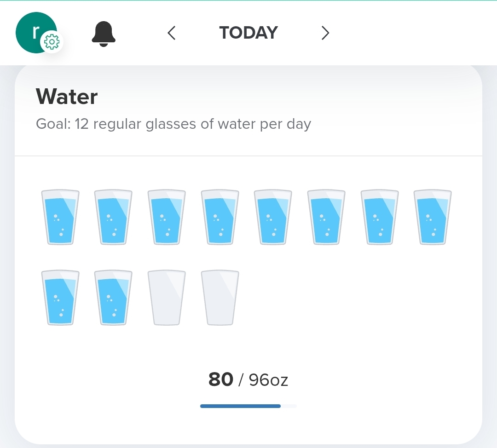Tap the sixth filled water glass

[326, 217]
